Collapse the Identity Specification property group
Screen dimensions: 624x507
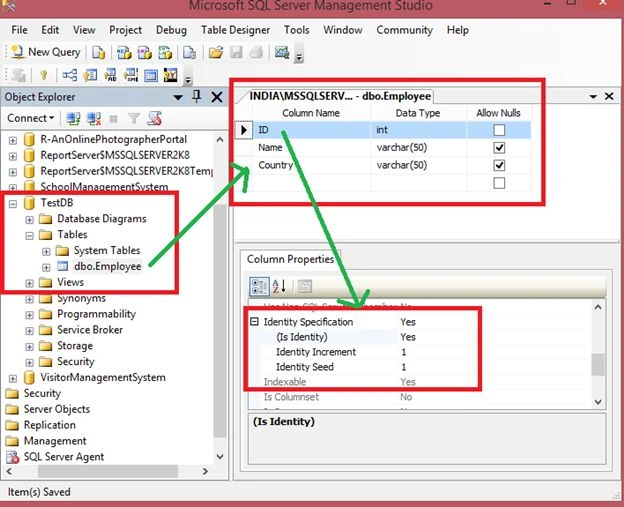tap(254, 321)
